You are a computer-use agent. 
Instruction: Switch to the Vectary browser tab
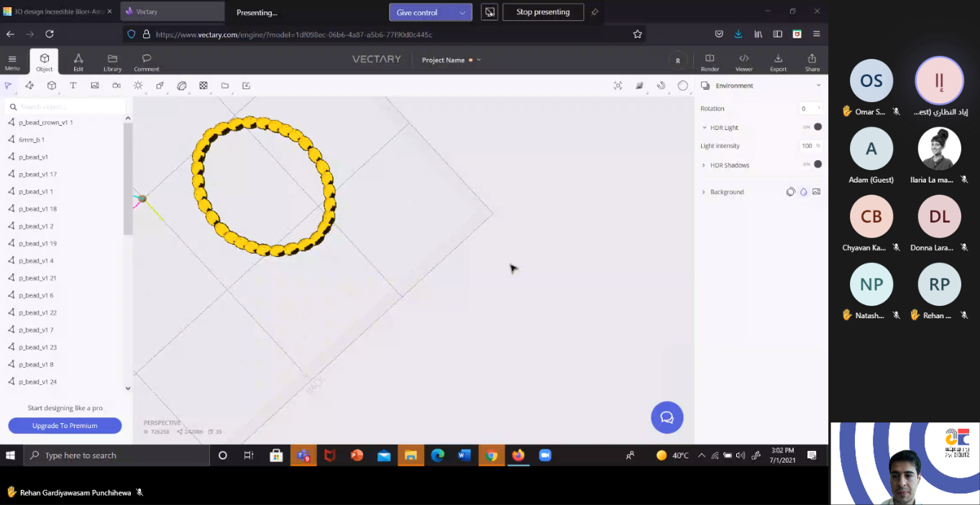(171, 11)
